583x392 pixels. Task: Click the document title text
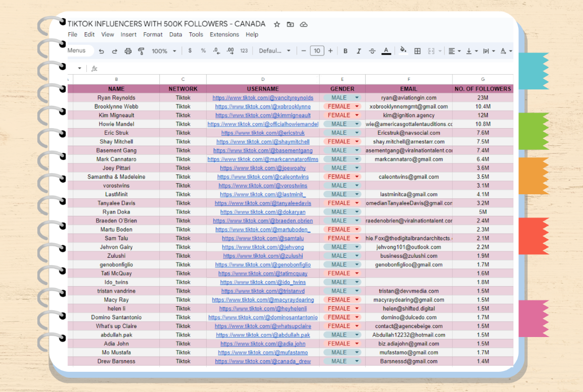tap(166, 24)
